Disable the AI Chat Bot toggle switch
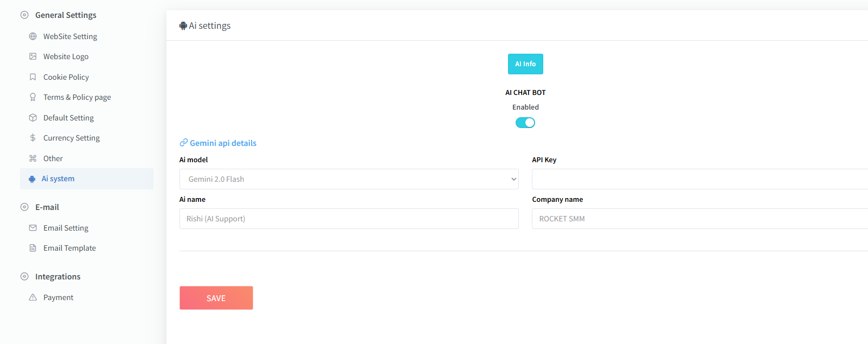This screenshot has width=868, height=344. pyautogui.click(x=525, y=123)
